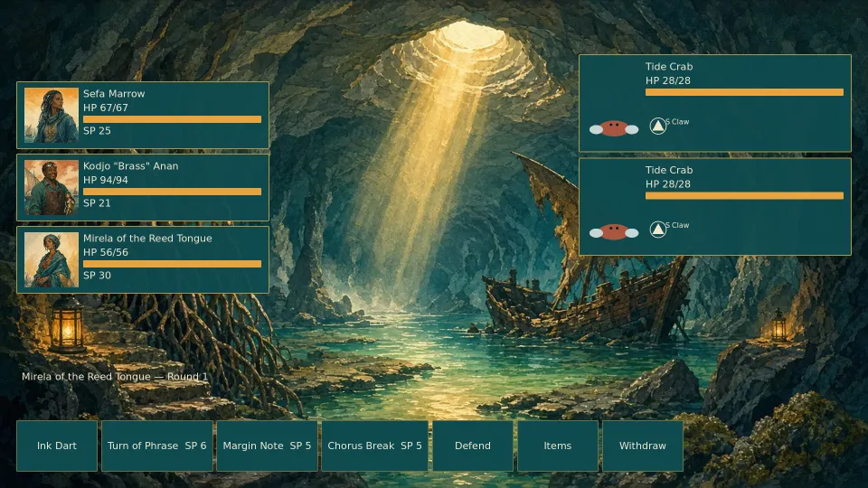Click the "HP 67/67" text

[106, 108]
